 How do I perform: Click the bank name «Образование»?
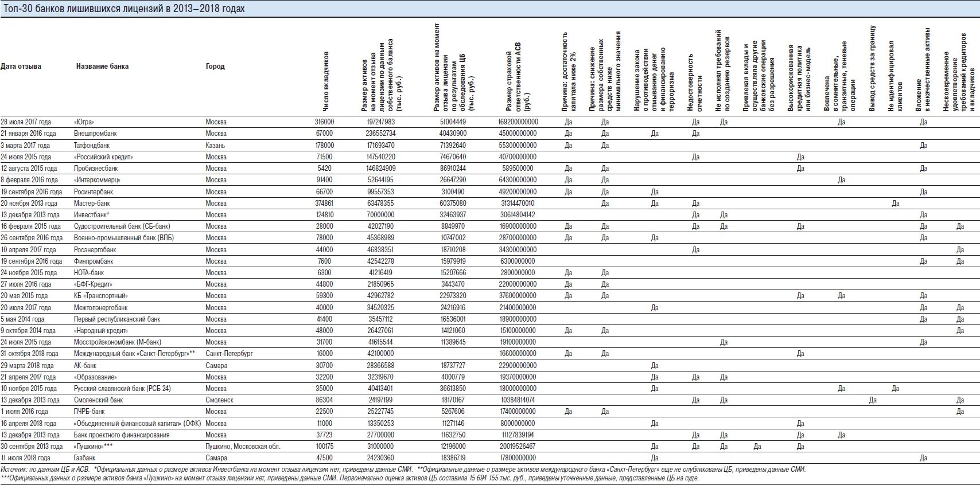tap(96, 377)
